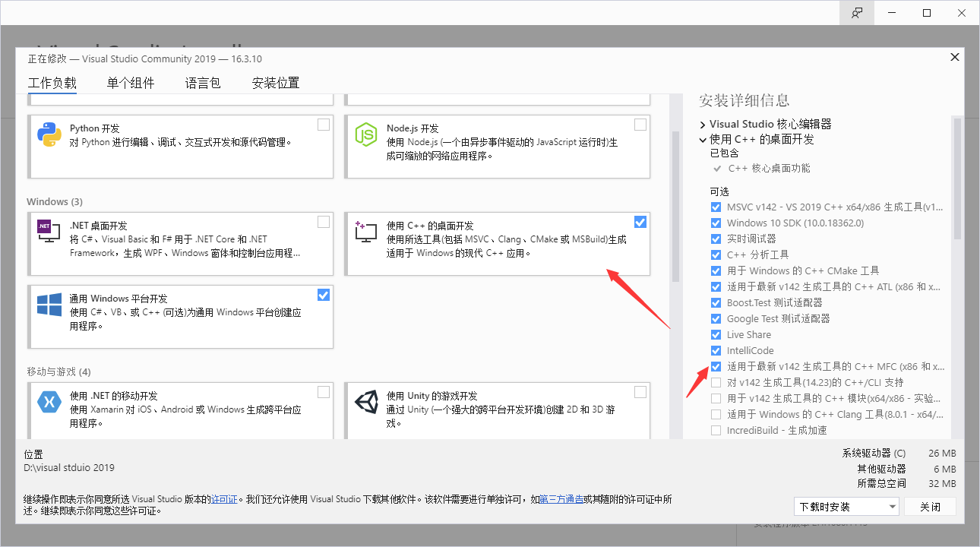Uncheck the Universal Windows Platform workload
Screen dimensions: 980x547
[x=324, y=295]
